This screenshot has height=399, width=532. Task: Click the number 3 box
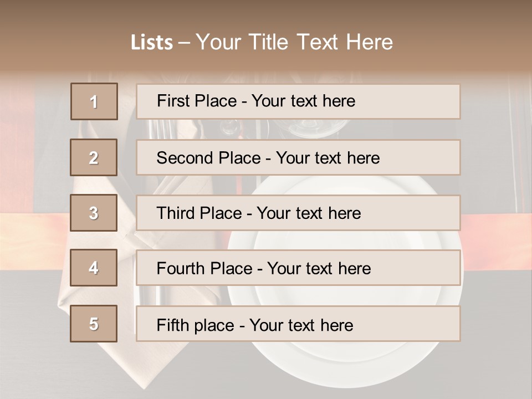click(94, 213)
